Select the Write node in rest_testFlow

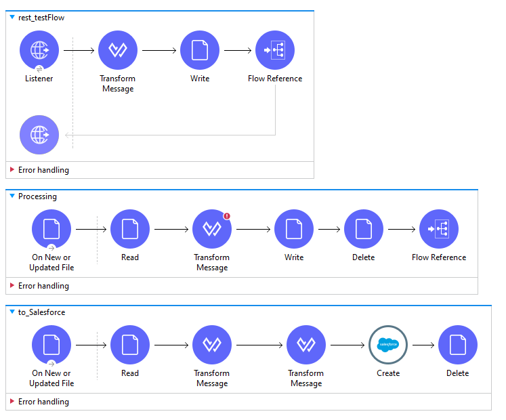click(x=200, y=51)
